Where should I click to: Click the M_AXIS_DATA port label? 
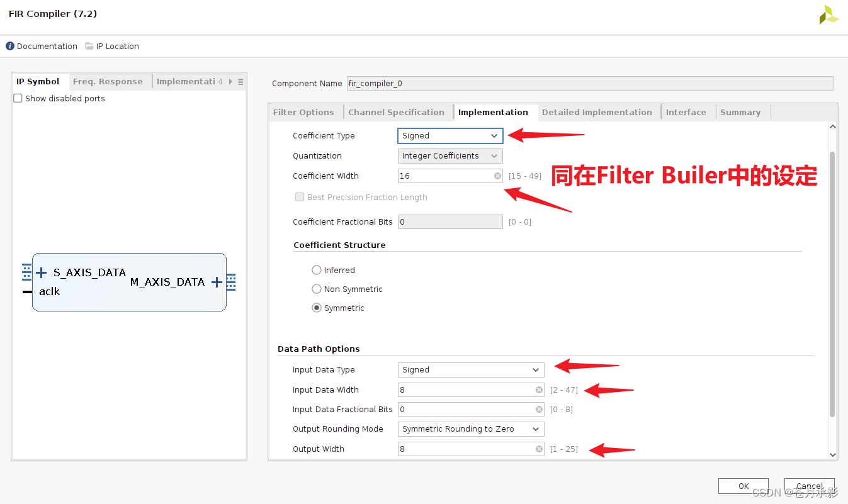coord(167,282)
